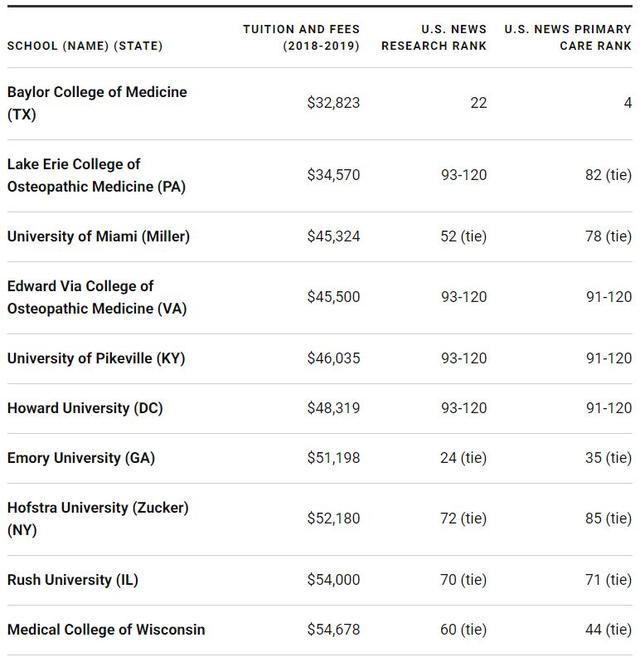Click University of Pikeville (KY) name
The image size is (640, 662).
click(96, 359)
